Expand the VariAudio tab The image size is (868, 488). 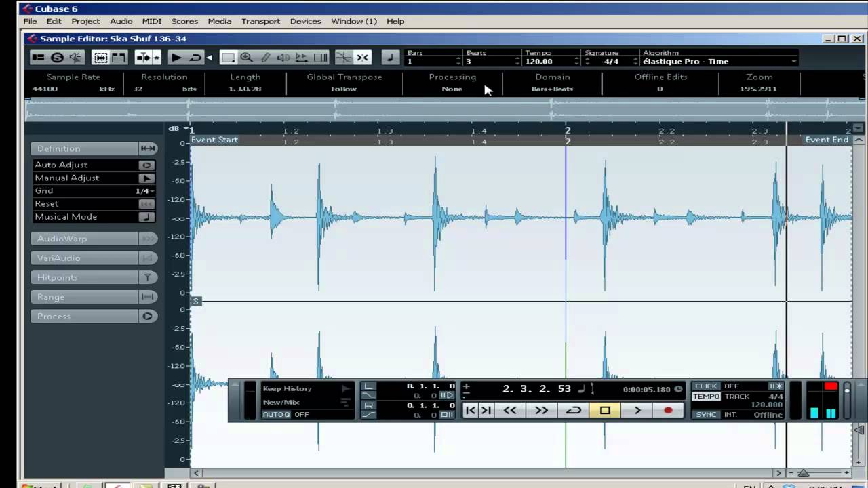point(94,258)
